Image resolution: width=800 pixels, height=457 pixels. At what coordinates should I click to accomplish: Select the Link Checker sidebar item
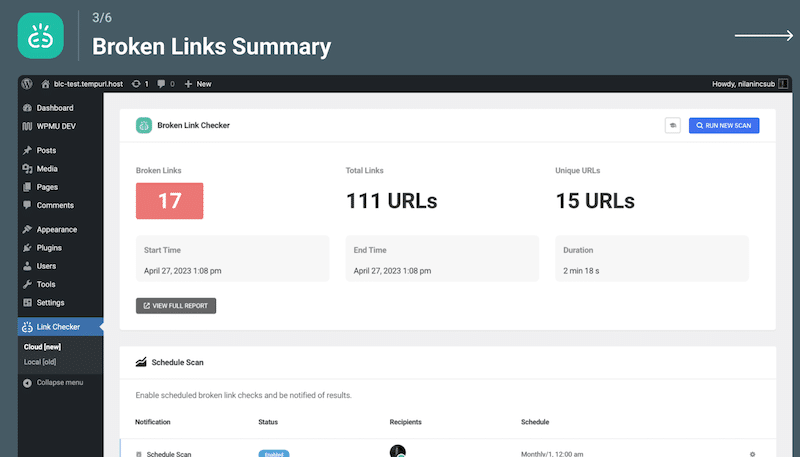pyautogui.click(x=60, y=326)
